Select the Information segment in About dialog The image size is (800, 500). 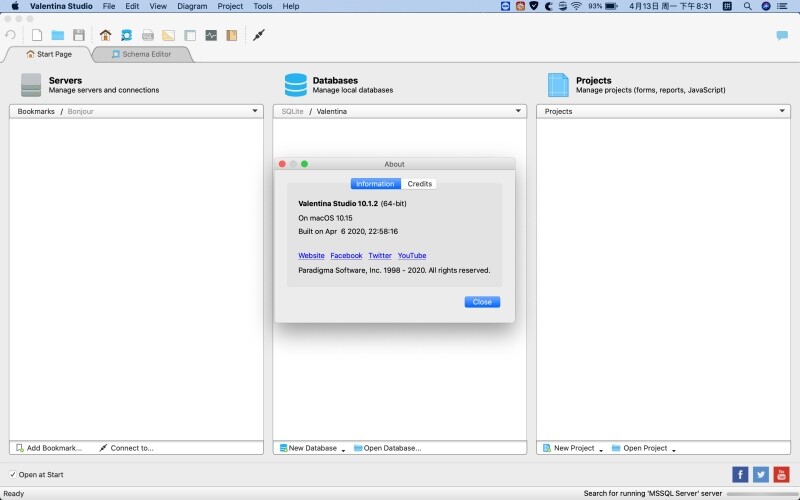click(376, 184)
